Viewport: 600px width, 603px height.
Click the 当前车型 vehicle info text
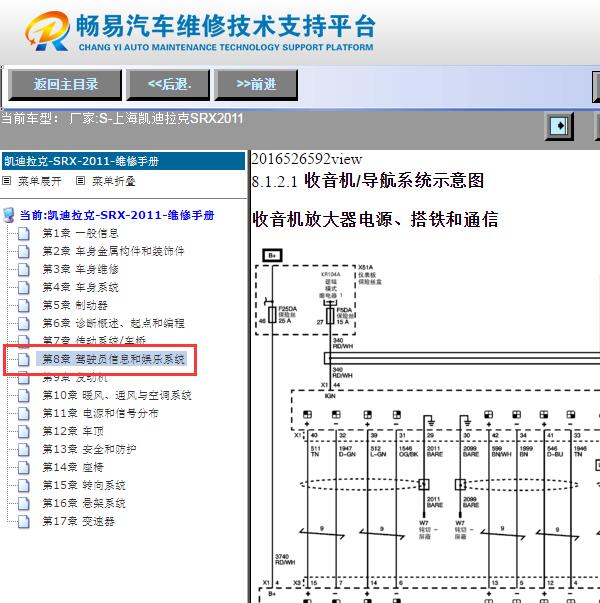(122, 118)
